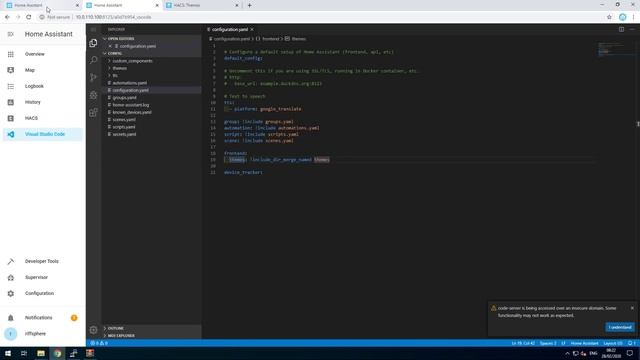Viewport: 640px width, 360px height.
Task: Open automations.yaml in the file tree
Action: 151,83
